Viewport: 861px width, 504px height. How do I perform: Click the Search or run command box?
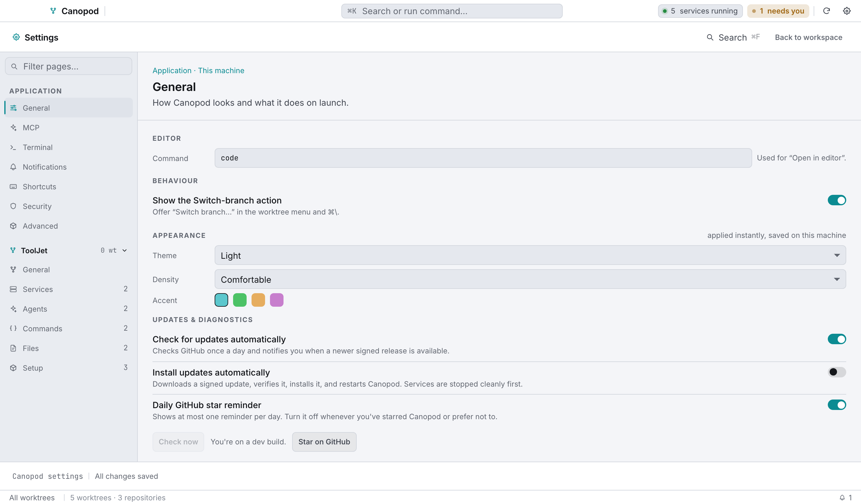(452, 11)
